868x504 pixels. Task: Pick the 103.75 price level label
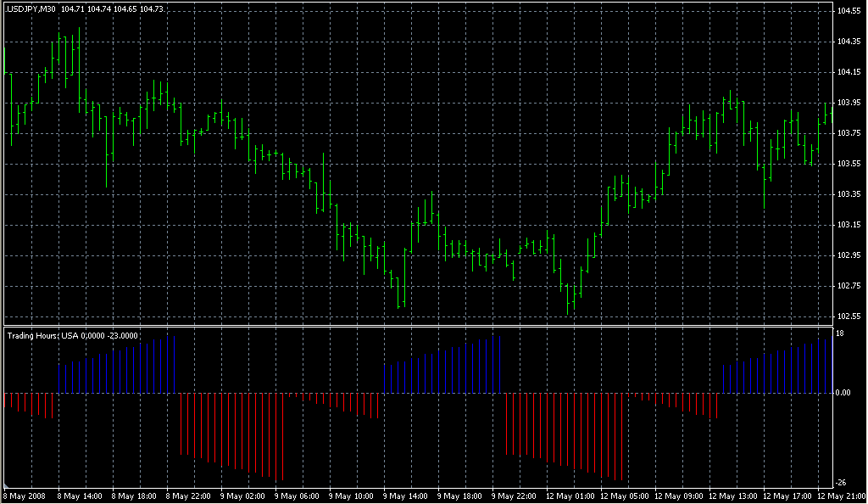[x=849, y=133]
